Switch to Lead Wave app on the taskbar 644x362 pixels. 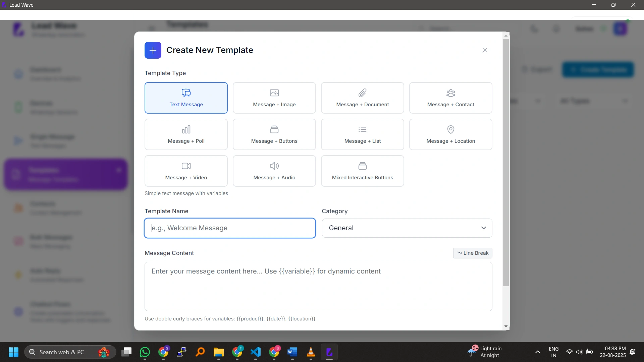(329, 352)
